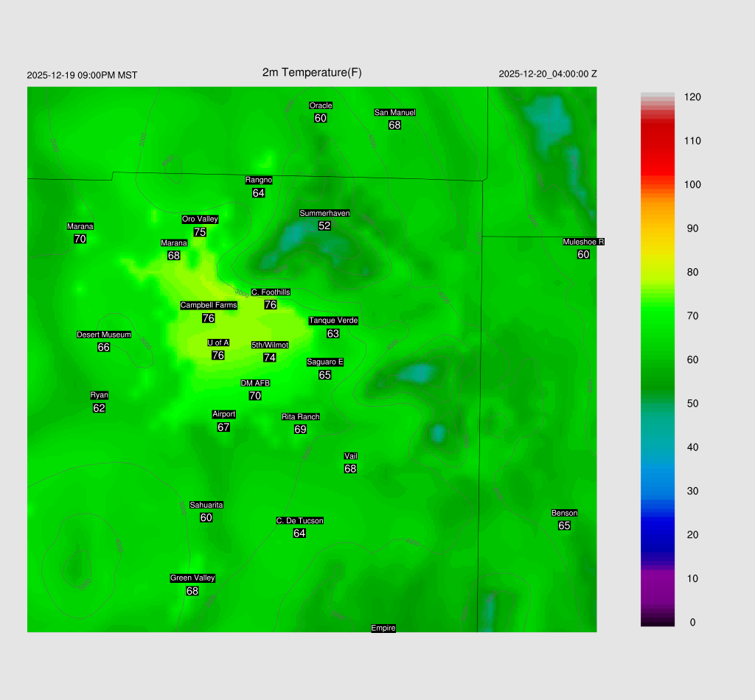Click the 09:00PM MST timestamp
The height and width of the screenshot is (700, 755).
(x=82, y=75)
